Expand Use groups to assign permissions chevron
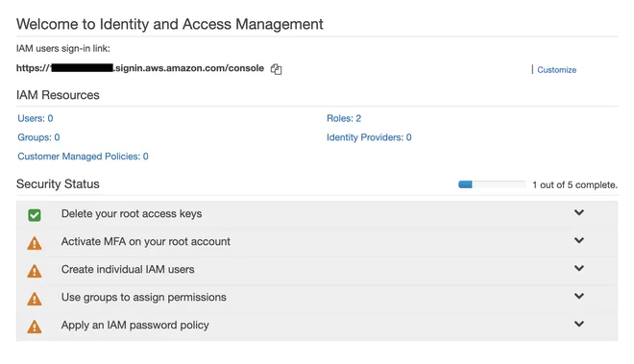 tap(579, 296)
